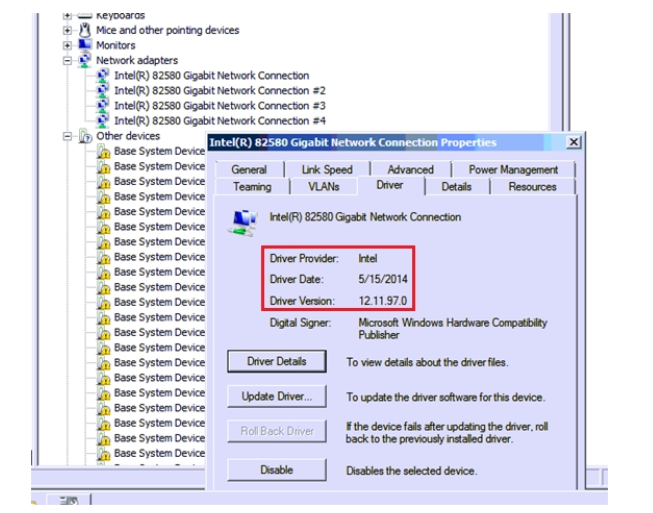Open the VLANs tab

coord(324,187)
